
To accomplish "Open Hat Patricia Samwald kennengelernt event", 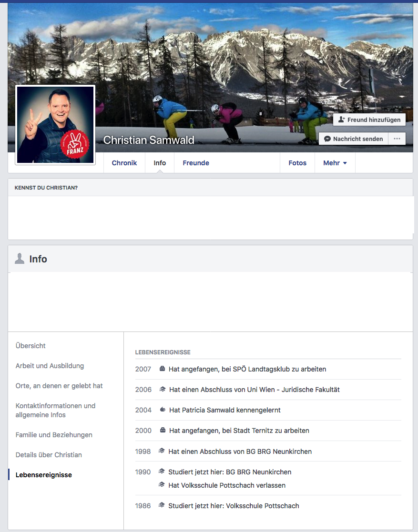I will [x=225, y=410].
